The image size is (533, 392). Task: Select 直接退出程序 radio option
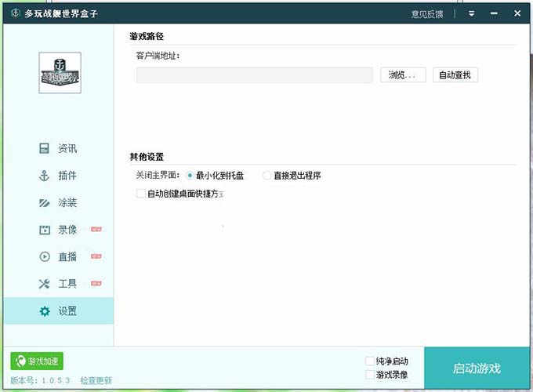[x=266, y=176]
